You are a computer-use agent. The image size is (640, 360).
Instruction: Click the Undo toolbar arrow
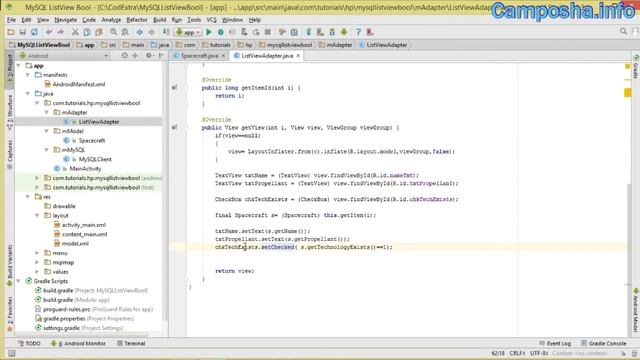click(x=49, y=32)
